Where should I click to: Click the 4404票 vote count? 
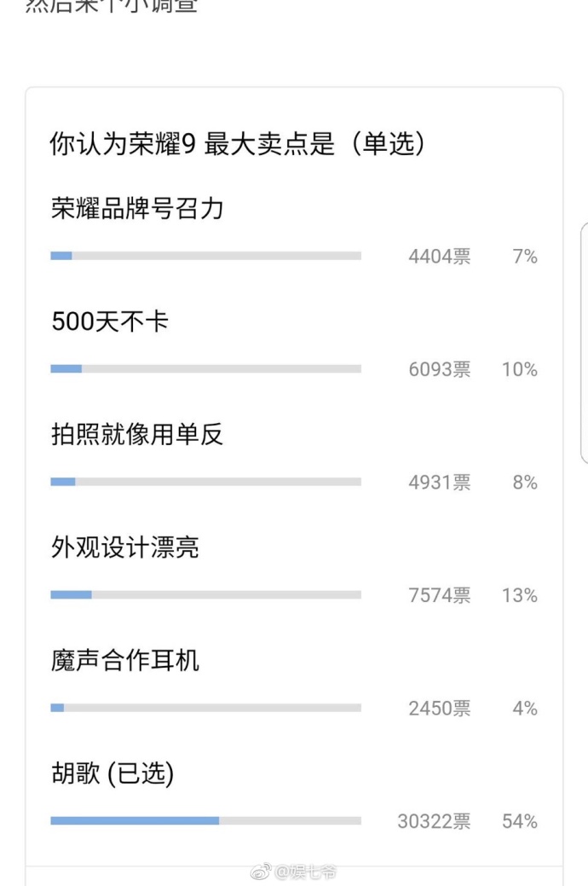point(440,257)
